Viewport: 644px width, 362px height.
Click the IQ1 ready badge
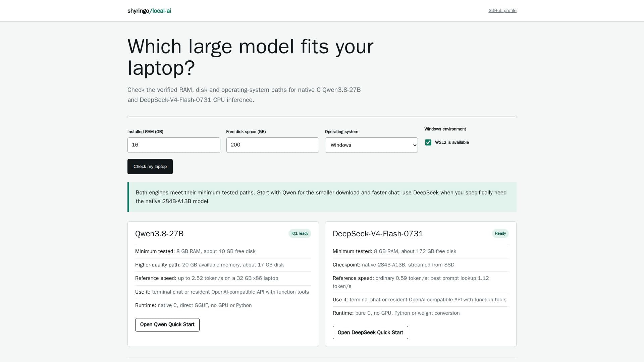tap(300, 234)
